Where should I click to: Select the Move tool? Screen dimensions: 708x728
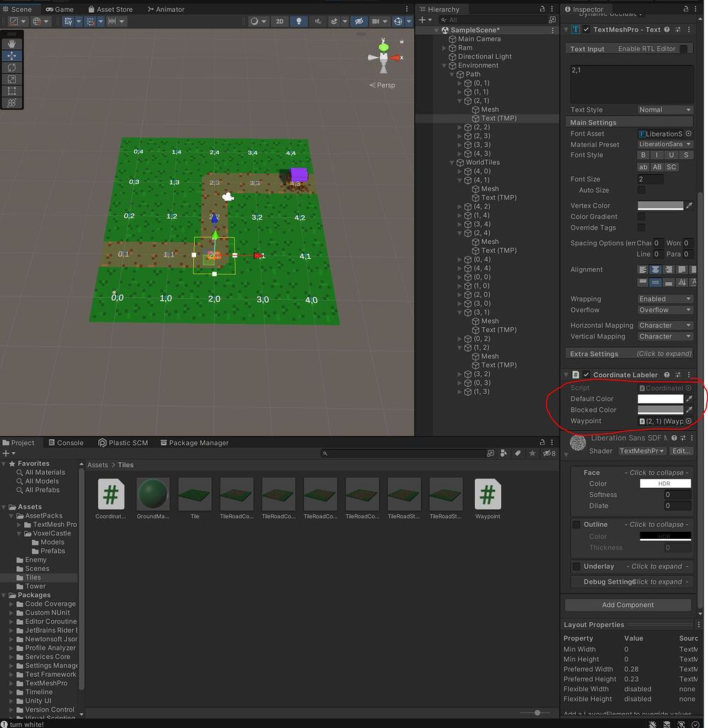pyautogui.click(x=12, y=55)
